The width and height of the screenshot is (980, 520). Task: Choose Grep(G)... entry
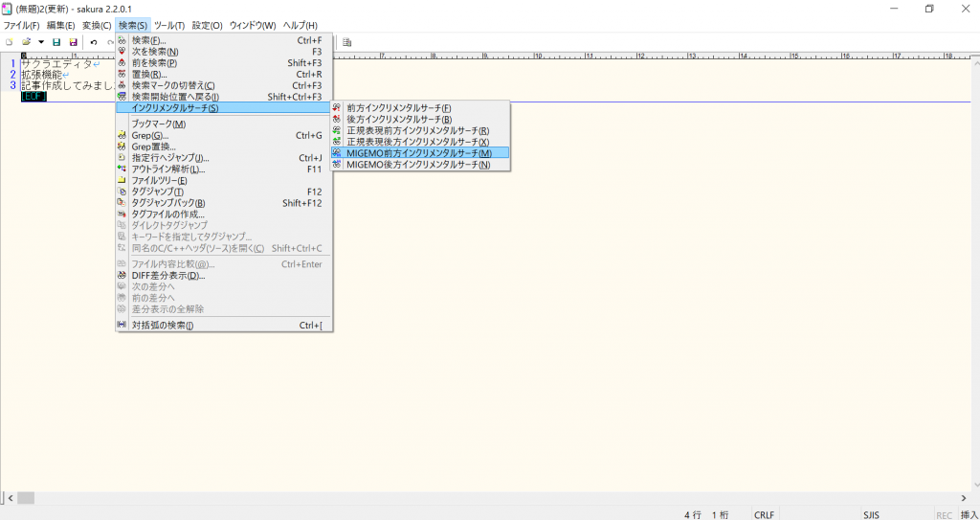[x=224, y=135]
